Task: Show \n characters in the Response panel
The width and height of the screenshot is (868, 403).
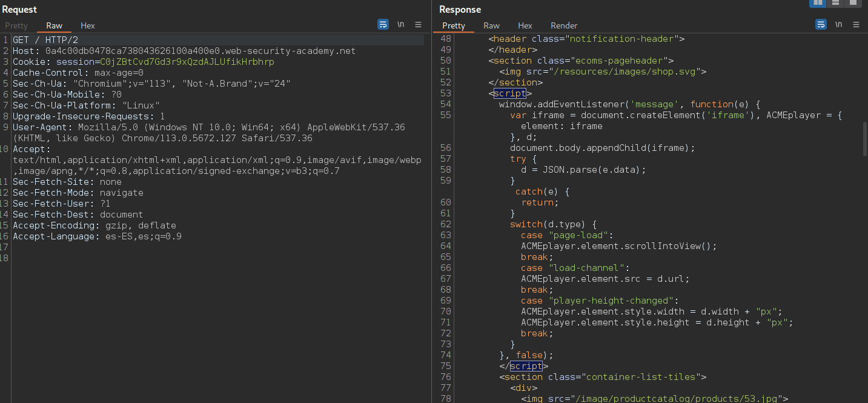Action: coord(838,24)
